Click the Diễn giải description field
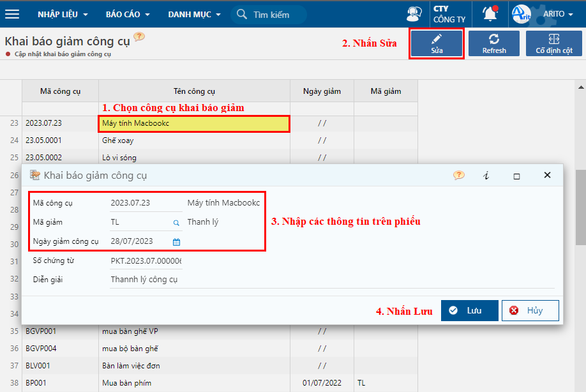The width and height of the screenshot is (586, 392). 146,280
